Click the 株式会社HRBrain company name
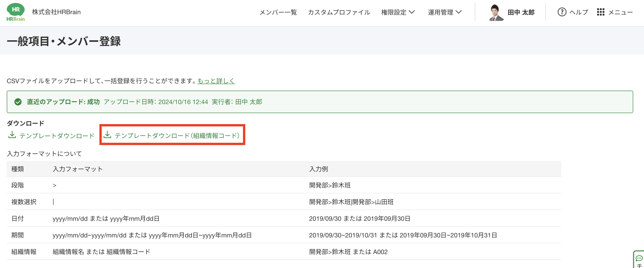 point(56,12)
